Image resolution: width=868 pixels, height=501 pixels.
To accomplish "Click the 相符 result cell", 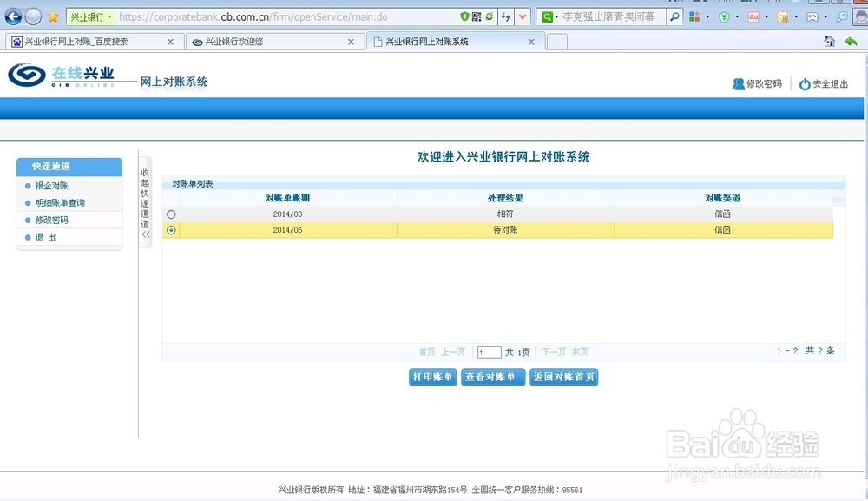I will [505, 214].
